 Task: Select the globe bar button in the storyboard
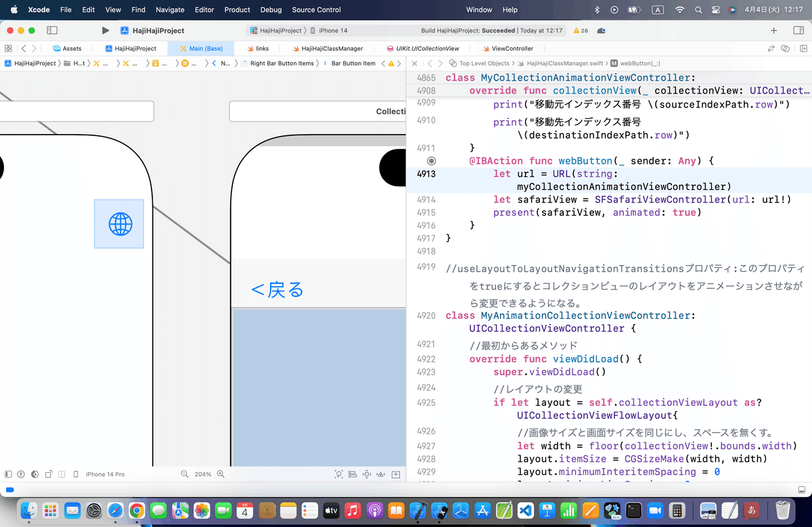click(x=120, y=223)
